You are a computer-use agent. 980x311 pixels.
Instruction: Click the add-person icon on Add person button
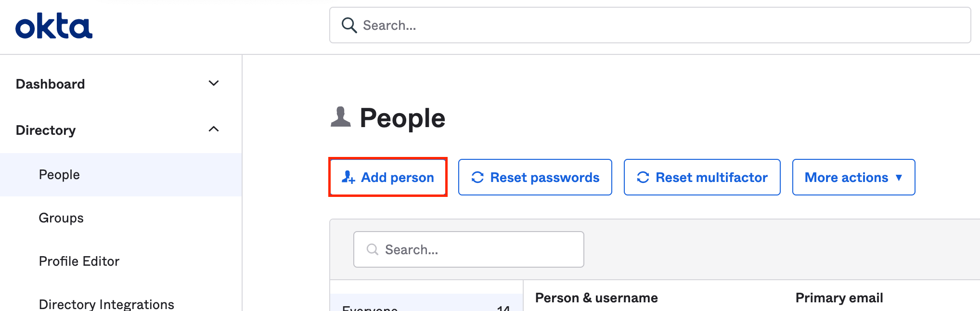348,177
